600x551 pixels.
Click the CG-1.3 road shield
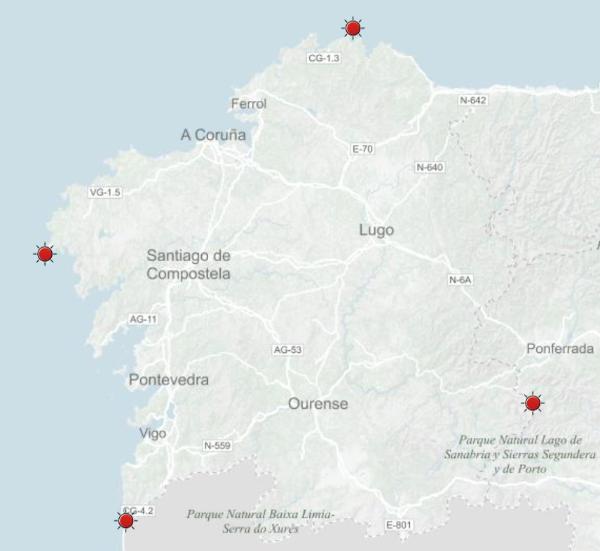[x=324, y=59]
